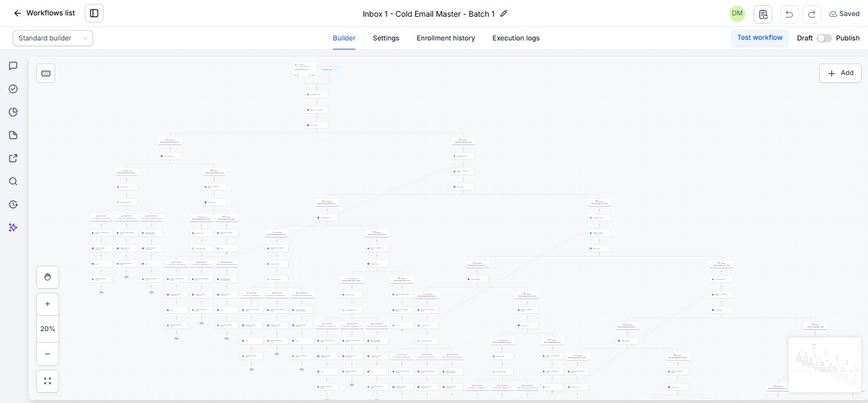Open the Enrollment history tab
This screenshot has height=403, width=868.
pos(446,39)
